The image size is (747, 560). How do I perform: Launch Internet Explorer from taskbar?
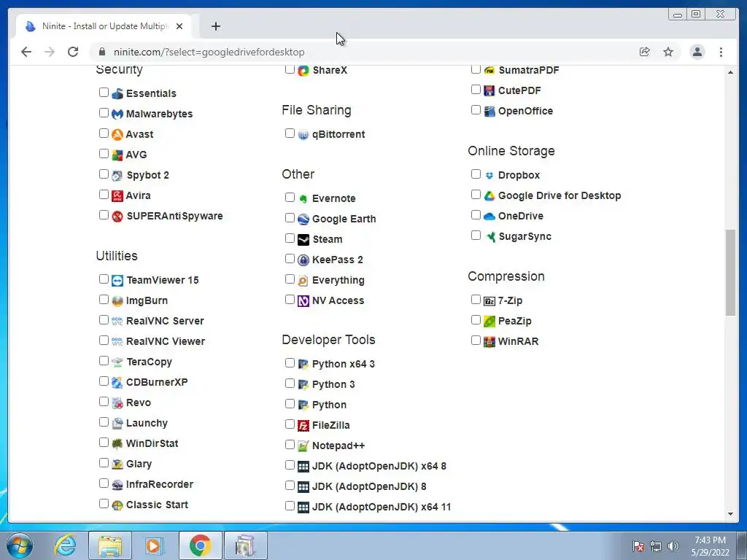pyautogui.click(x=64, y=545)
